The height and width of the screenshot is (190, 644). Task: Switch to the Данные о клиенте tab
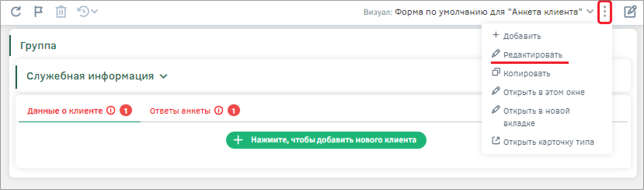pos(65,111)
